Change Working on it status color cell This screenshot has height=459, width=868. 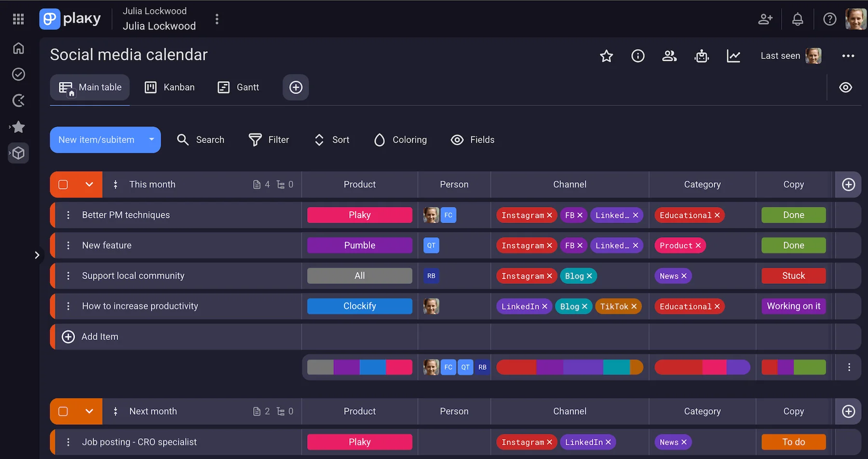coord(793,306)
